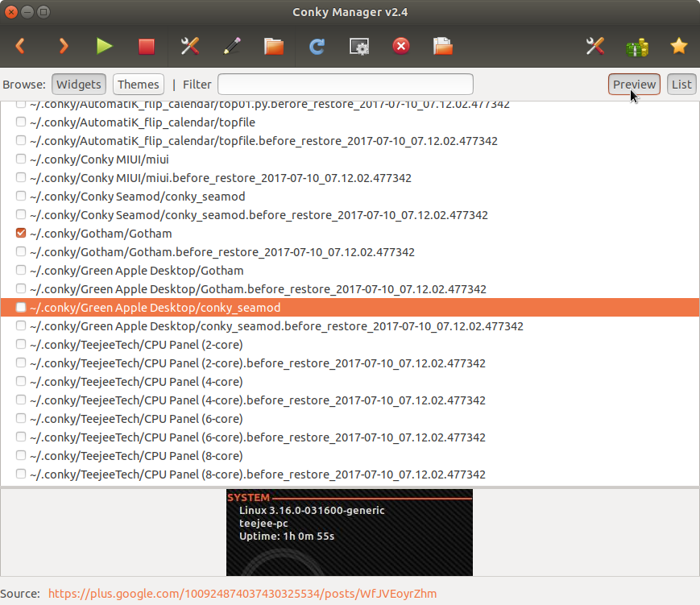This screenshot has height=605, width=700.
Task: Switch browse mode to Themes
Action: click(139, 85)
